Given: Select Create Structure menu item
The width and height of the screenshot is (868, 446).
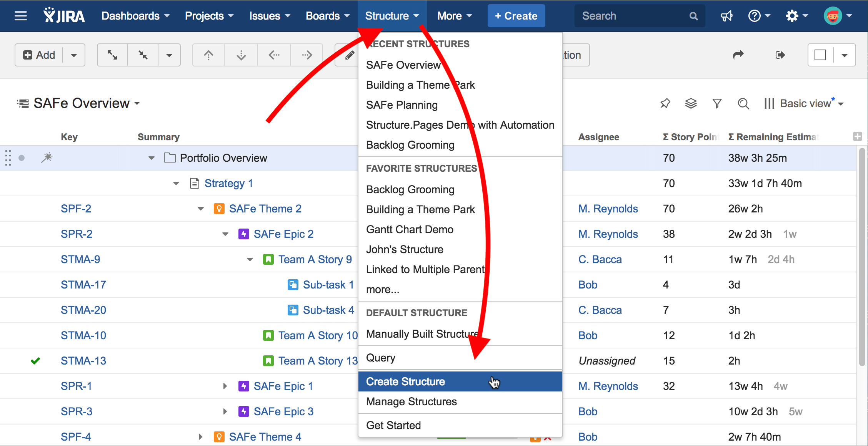Looking at the screenshot, I should (405, 381).
